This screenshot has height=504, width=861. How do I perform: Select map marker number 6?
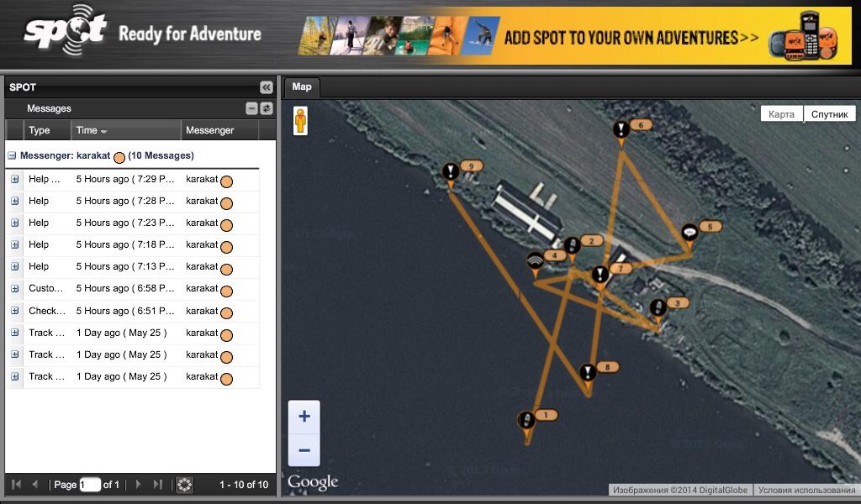coord(621,130)
